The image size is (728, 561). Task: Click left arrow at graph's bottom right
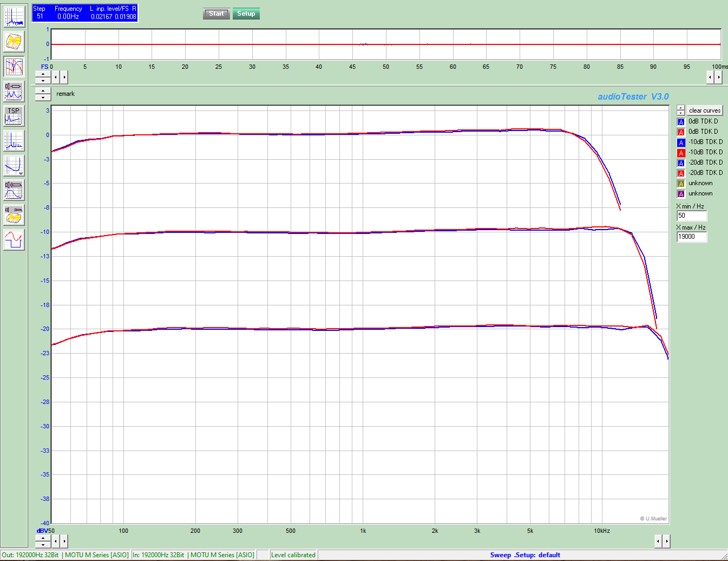tap(658, 541)
